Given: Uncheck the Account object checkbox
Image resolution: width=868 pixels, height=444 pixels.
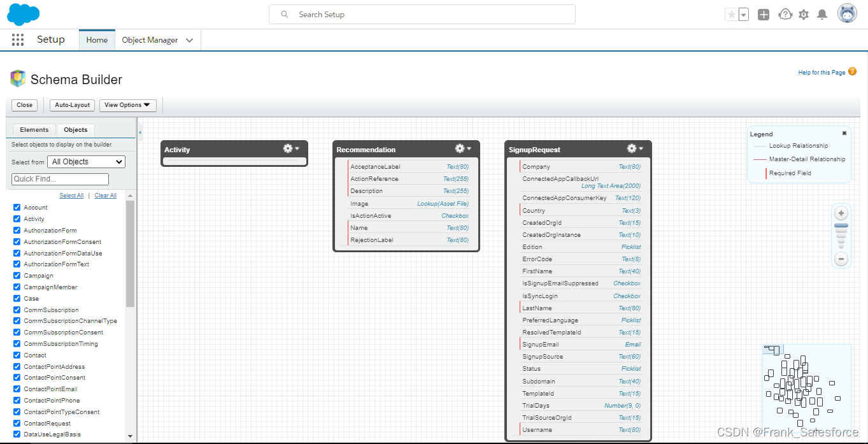Looking at the screenshot, I should (x=16, y=207).
